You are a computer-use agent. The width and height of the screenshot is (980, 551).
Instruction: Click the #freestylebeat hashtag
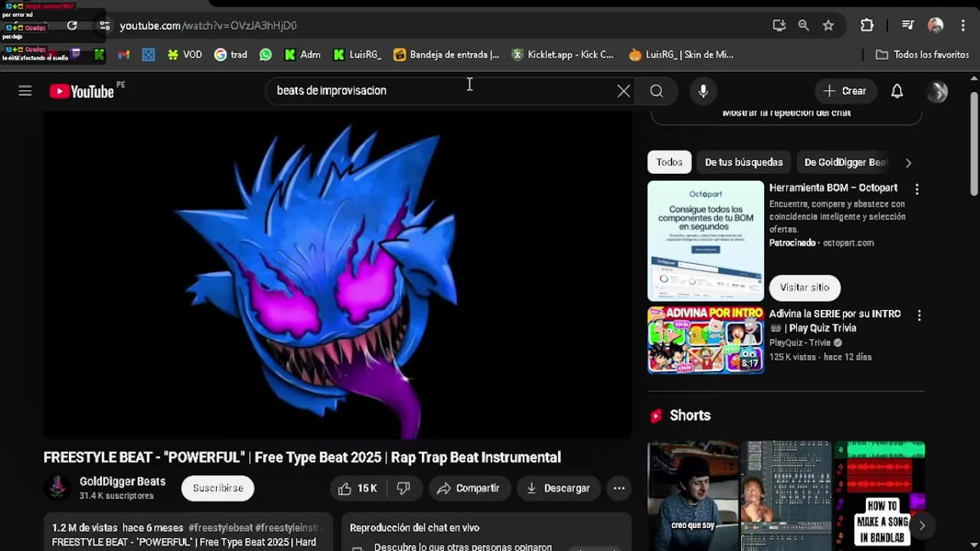click(x=220, y=528)
